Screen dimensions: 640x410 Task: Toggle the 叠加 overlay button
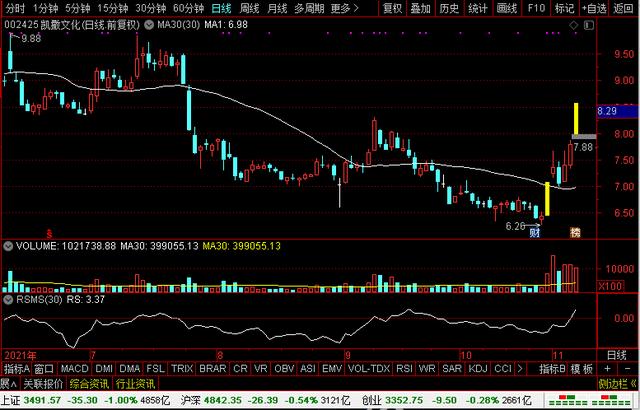(421, 8)
